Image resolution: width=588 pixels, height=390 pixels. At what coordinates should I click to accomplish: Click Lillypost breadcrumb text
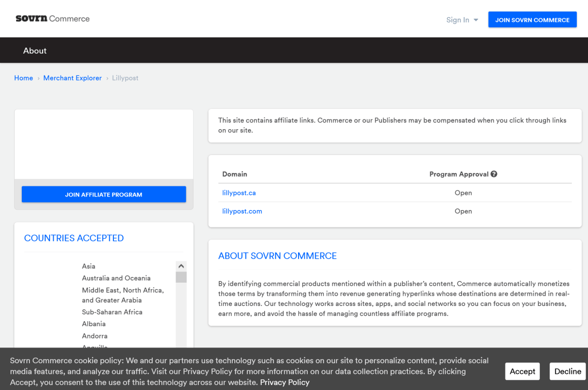pos(125,78)
